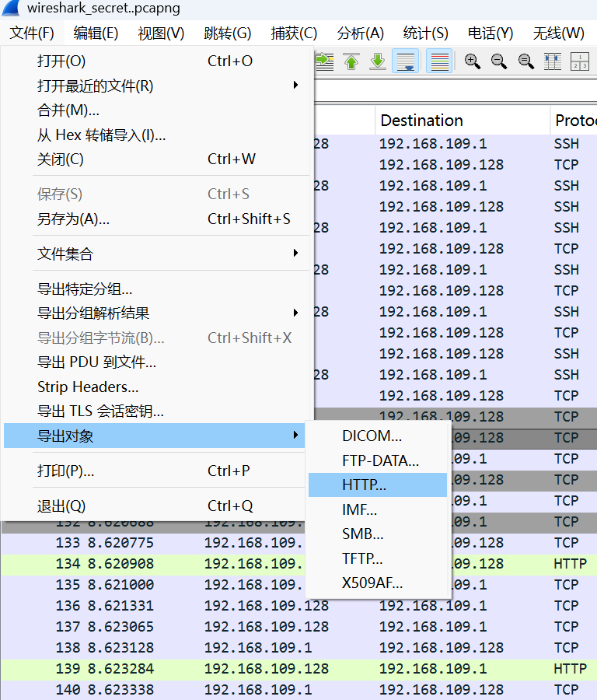Open the 视图(V) menu

point(161,33)
